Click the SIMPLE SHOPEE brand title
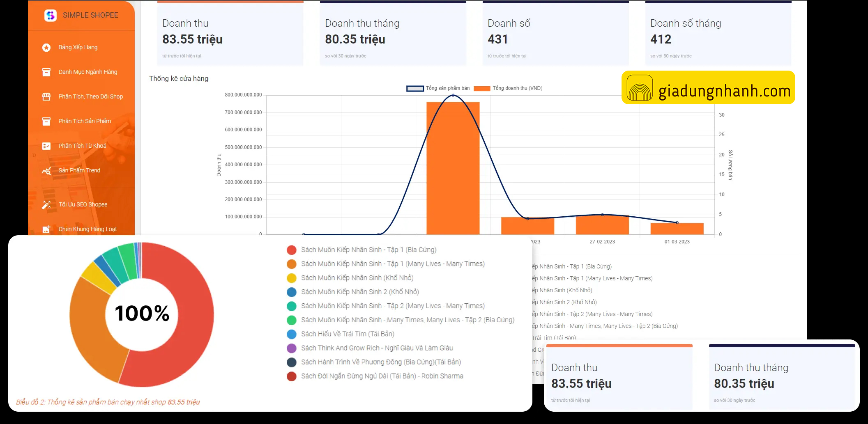 [x=90, y=15]
